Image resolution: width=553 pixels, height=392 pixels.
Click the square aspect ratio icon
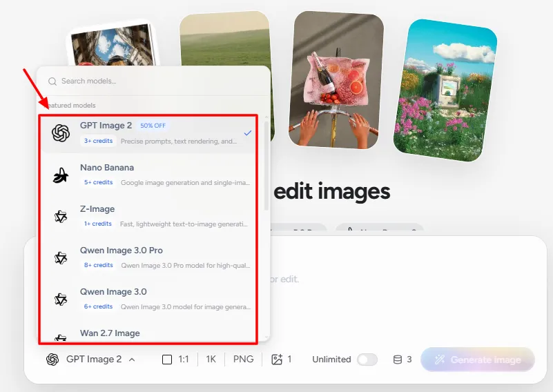pos(167,360)
